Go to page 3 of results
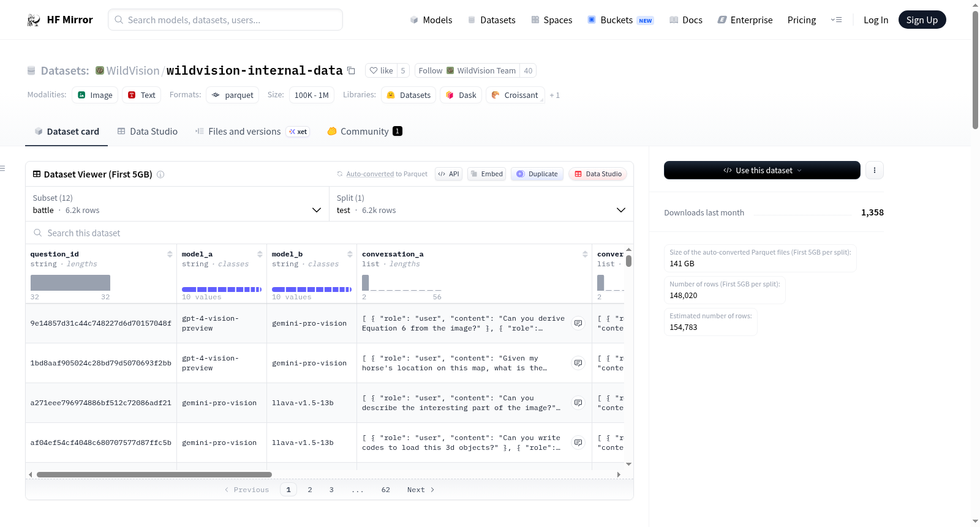The width and height of the screenshot is (980, 527). [x=331, y=490]
